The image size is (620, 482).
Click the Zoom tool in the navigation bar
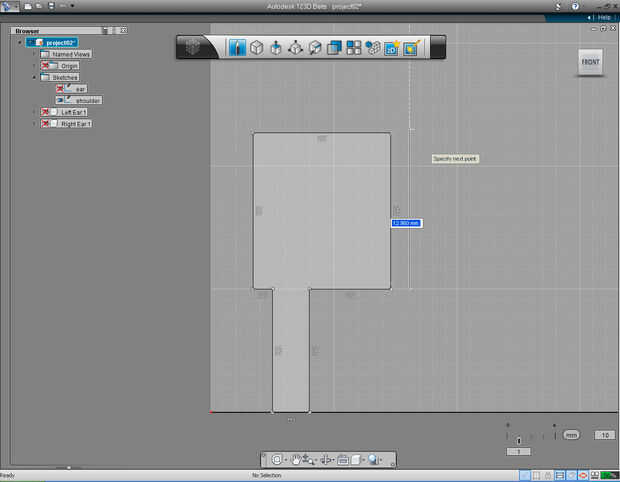[308, 459]
